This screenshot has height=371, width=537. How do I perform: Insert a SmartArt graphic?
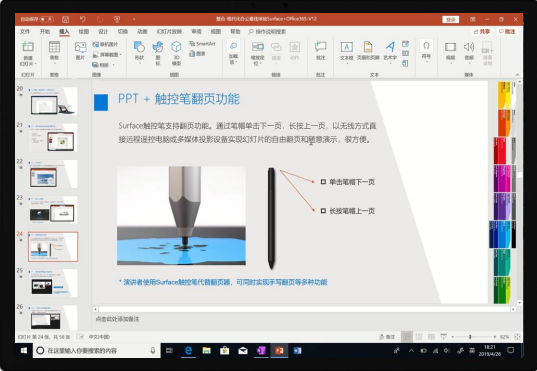click(x=202, y=44)
